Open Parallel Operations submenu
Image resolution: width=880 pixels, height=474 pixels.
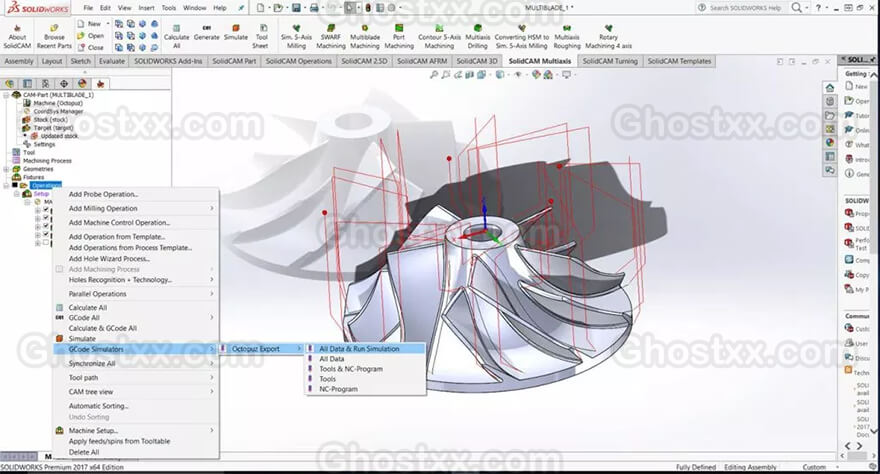click(135, 293)
